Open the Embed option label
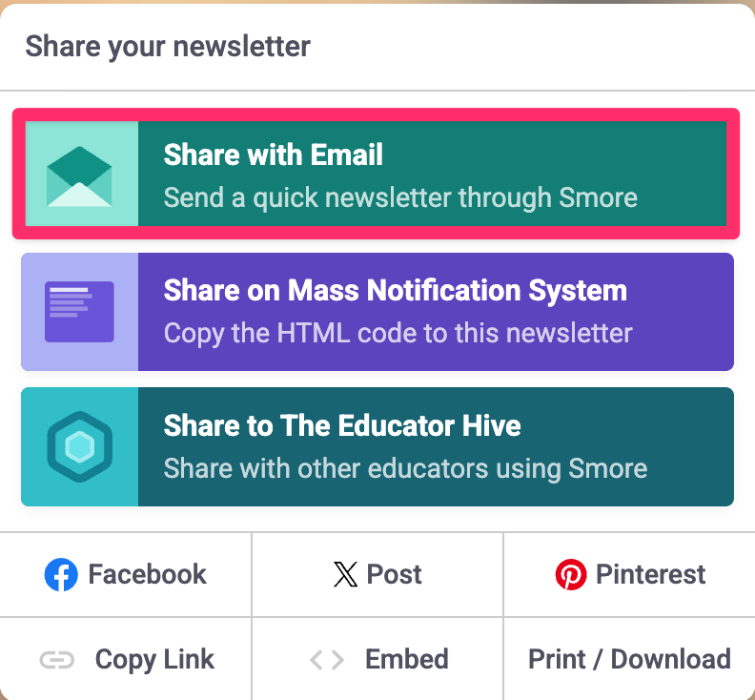755x700 pixels. [x=406, y=659]
